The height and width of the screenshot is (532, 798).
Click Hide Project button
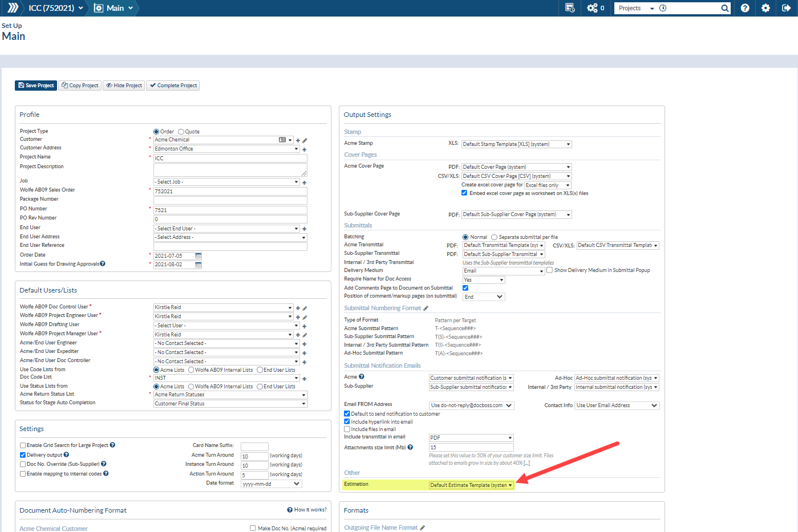pyautogui.click(x=124, y=86)
